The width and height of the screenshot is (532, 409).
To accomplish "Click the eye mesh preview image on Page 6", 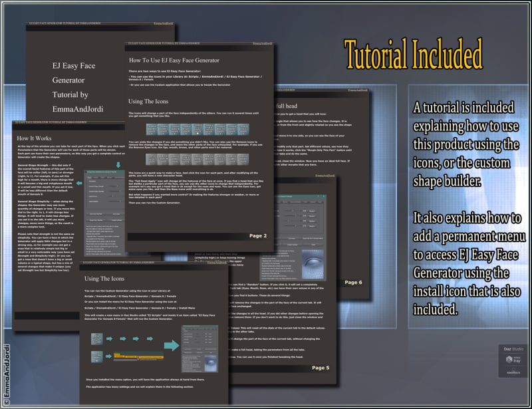I will click(x=313, y=265).
